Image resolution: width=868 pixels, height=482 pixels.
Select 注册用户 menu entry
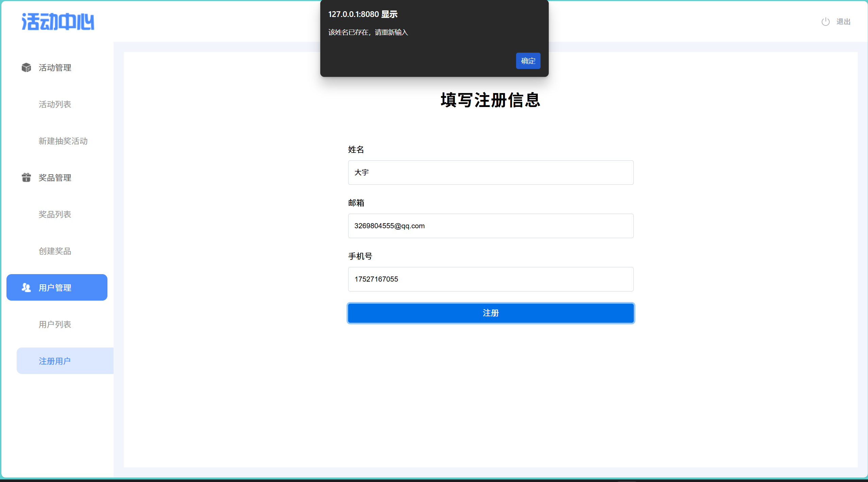click(x=55, y=361)
